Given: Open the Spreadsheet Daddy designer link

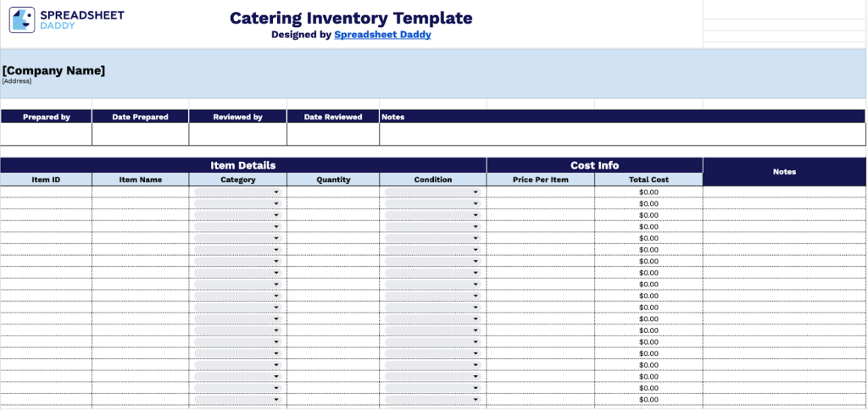Looking at the screenshot, I should coord(382,35).
